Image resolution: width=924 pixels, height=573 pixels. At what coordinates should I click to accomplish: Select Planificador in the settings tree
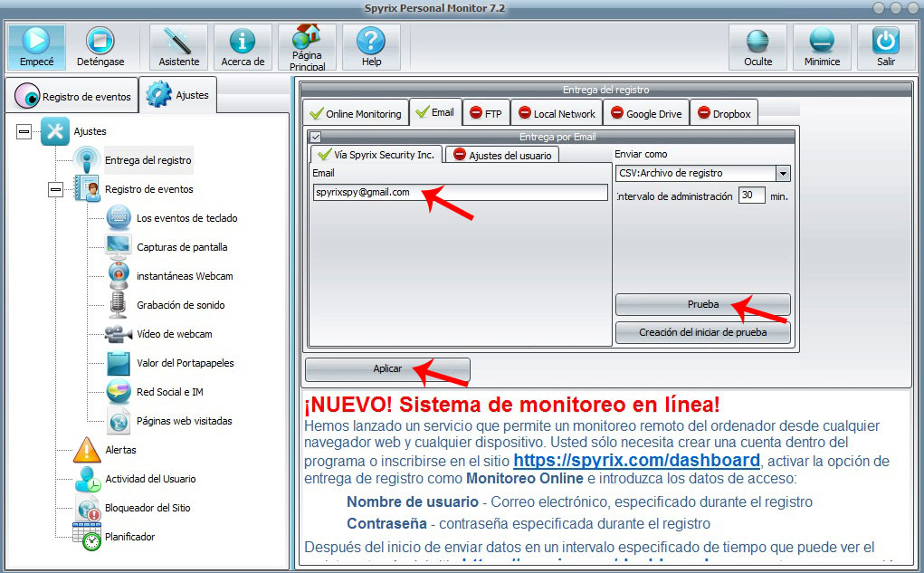click(x=129, y=537)
